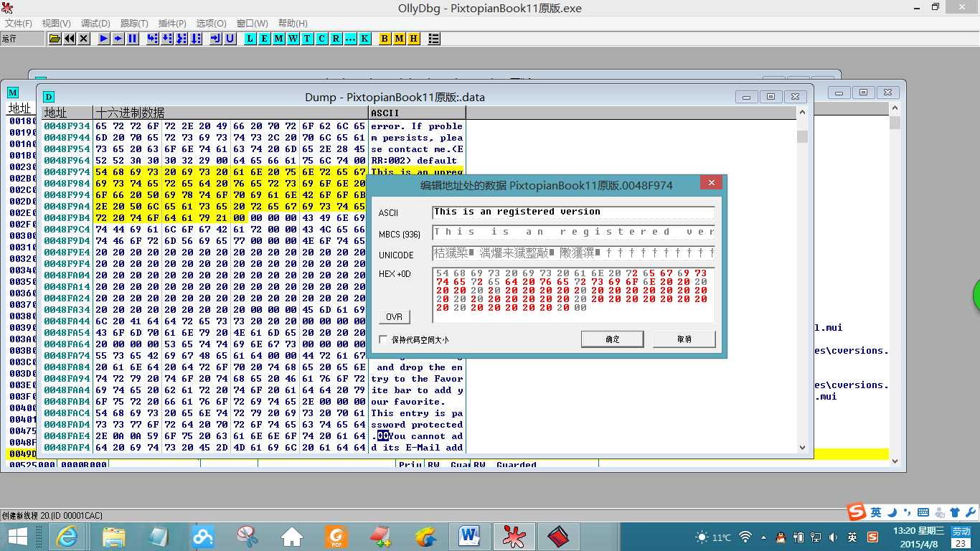Viewport: 980px width, 551px height.
Task: Click the run thread arrow icon
Action: coord(118,39)
